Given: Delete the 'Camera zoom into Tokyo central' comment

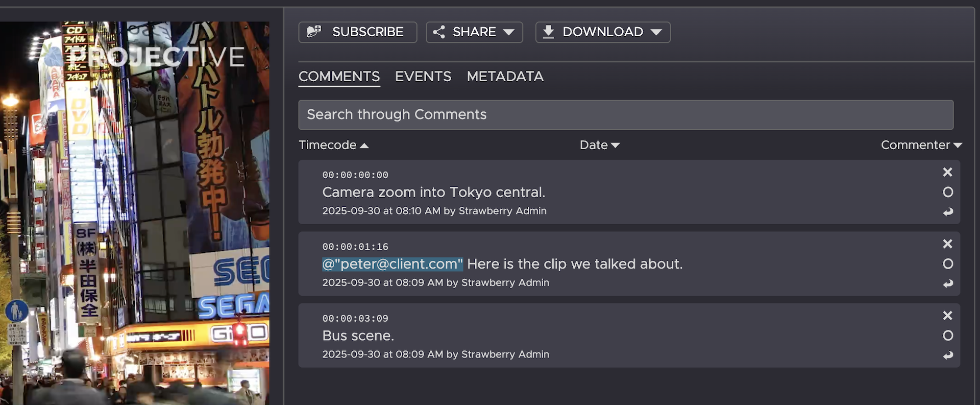Looking at the screenshot, I should click(x=947, y=172).
